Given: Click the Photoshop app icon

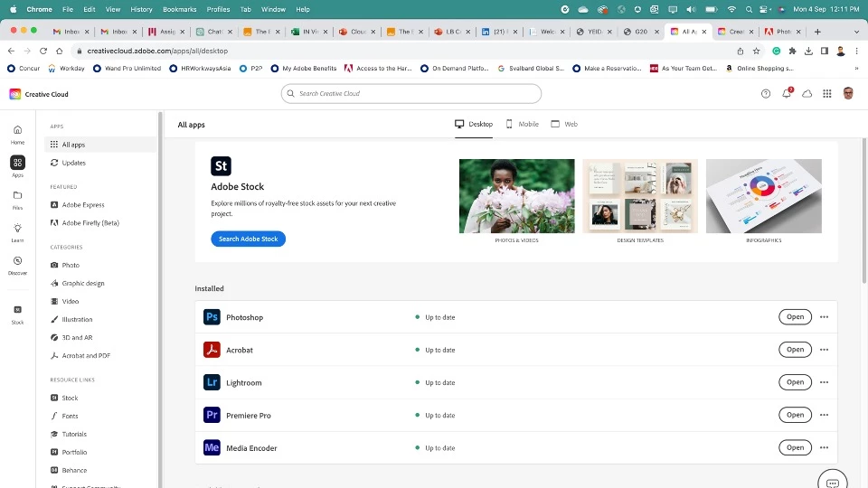Looking at the screenshot, I should [x=212, y=317].
